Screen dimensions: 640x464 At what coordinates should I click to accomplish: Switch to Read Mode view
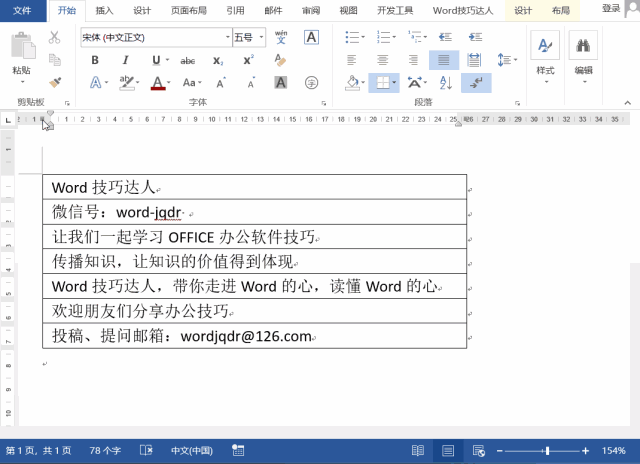coord(418,451)
